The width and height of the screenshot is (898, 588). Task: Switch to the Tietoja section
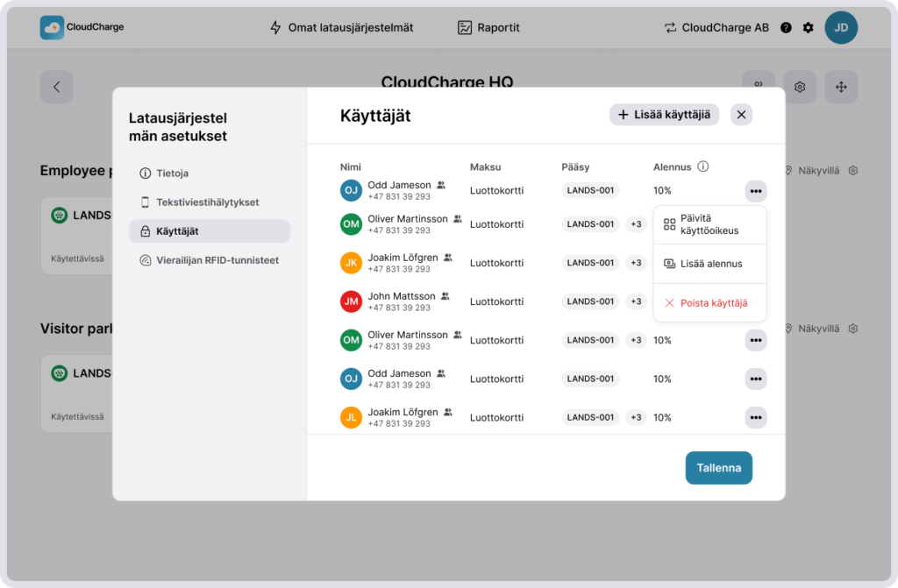click(x=172, y=174)
